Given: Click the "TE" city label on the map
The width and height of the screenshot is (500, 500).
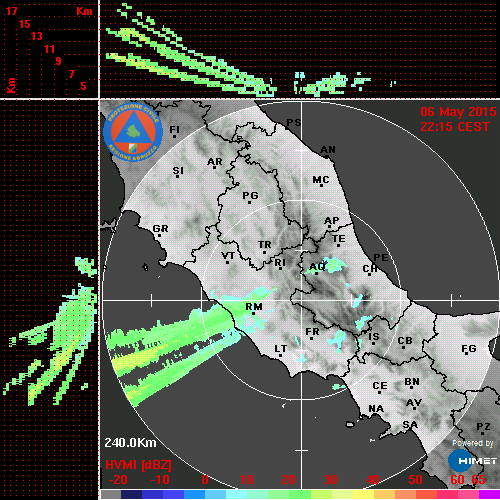Looking at the screenshot, I should [339, 239].
